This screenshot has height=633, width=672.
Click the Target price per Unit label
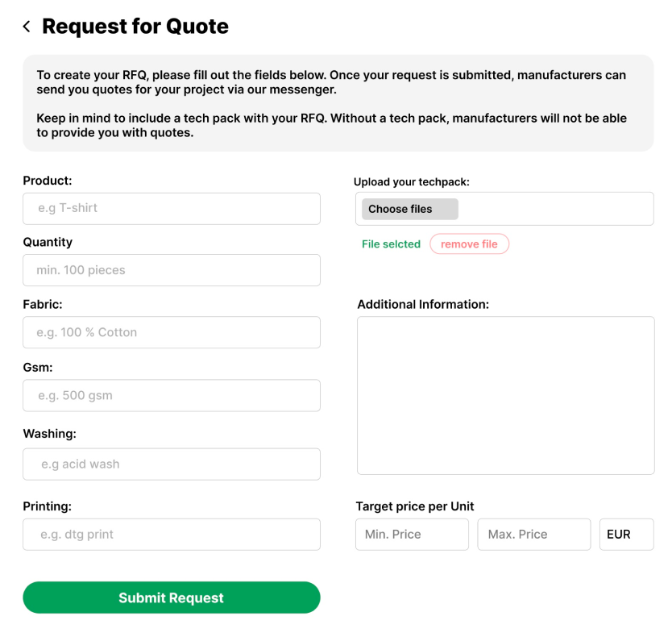pyautogui.click(x=415, y=506)
